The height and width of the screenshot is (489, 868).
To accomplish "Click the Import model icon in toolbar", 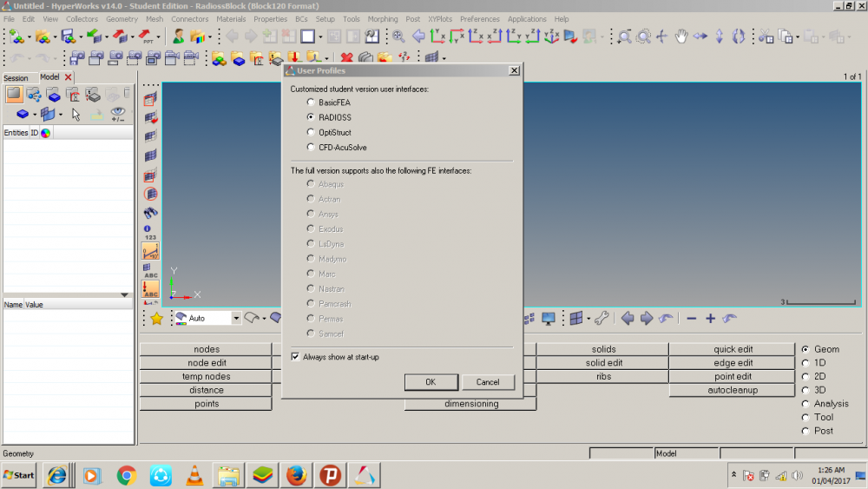I will pyautogui.click(x=94, y=36).
